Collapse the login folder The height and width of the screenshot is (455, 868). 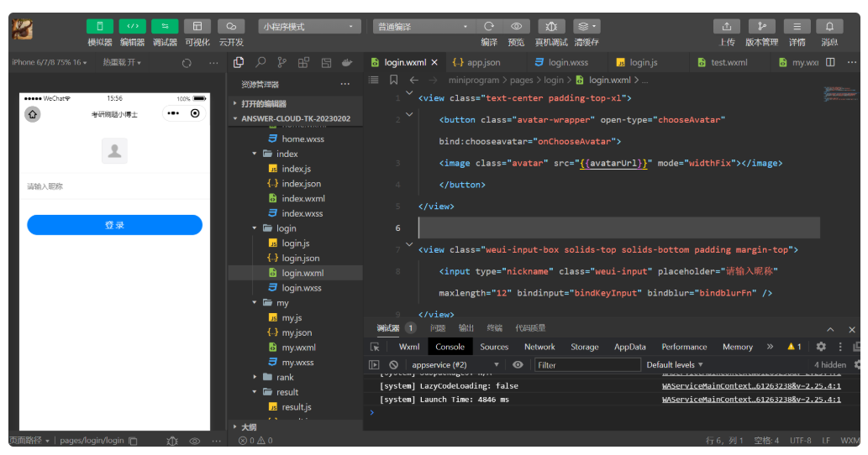coord(255,228)
